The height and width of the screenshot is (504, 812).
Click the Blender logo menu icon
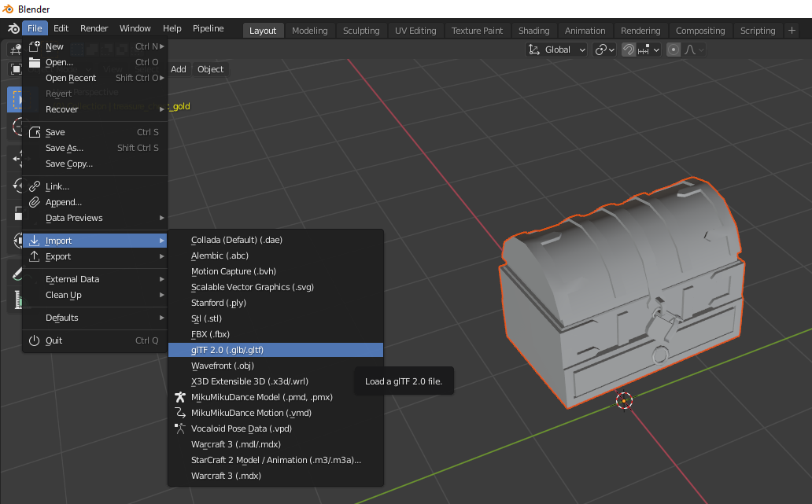[13, 29]
